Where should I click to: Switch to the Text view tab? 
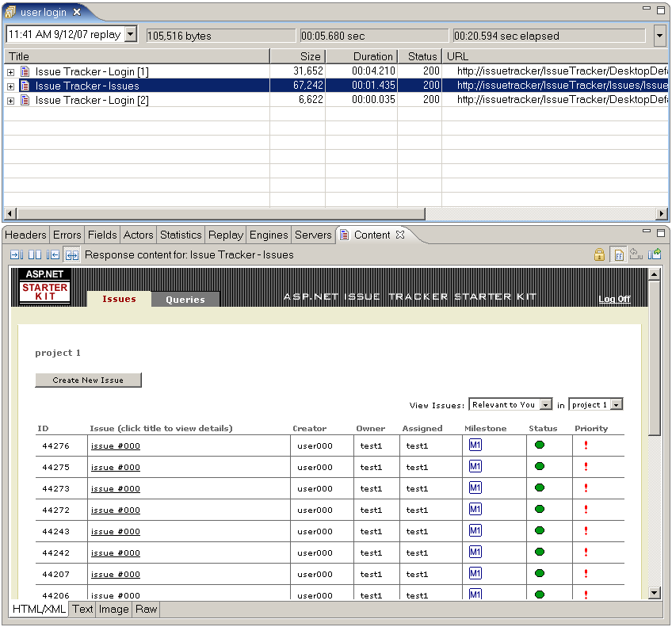[82, 609]
